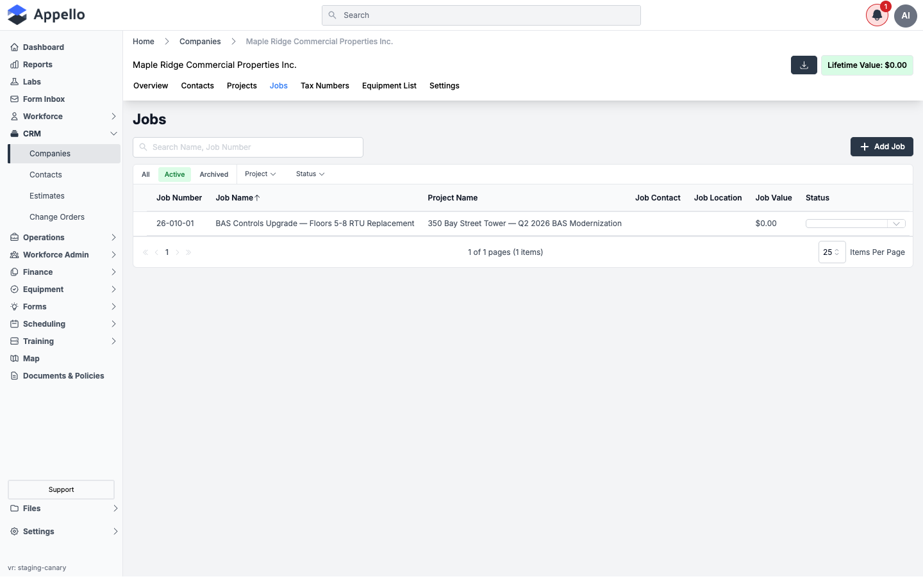
Task: Expand the Scheduling sidebar section
Action: pos(113,324)
